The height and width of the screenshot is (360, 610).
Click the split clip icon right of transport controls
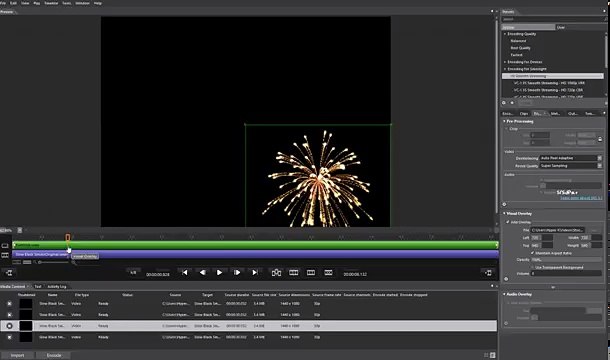pos(276,273)
